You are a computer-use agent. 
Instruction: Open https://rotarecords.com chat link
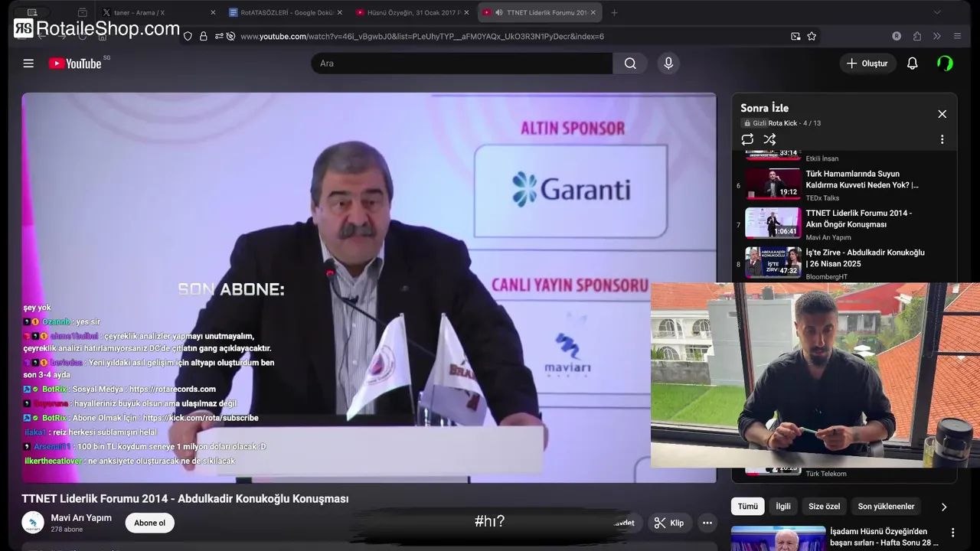[172, 390]
